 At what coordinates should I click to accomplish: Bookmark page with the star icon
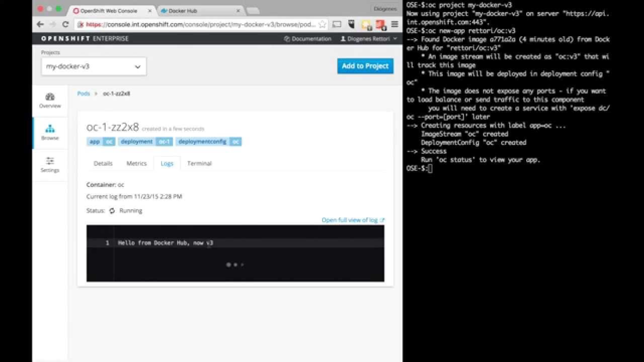323,24
